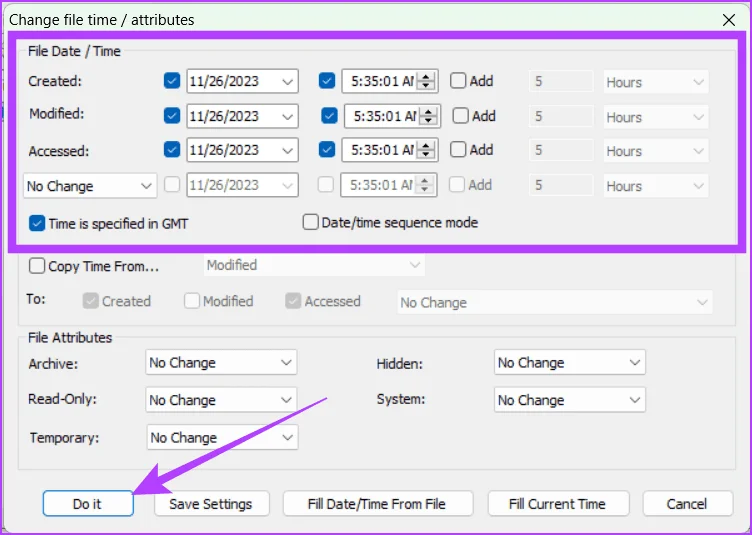Viewport: 752px width, 535px height.
Task: Click the Created label text
Action: 55,81
